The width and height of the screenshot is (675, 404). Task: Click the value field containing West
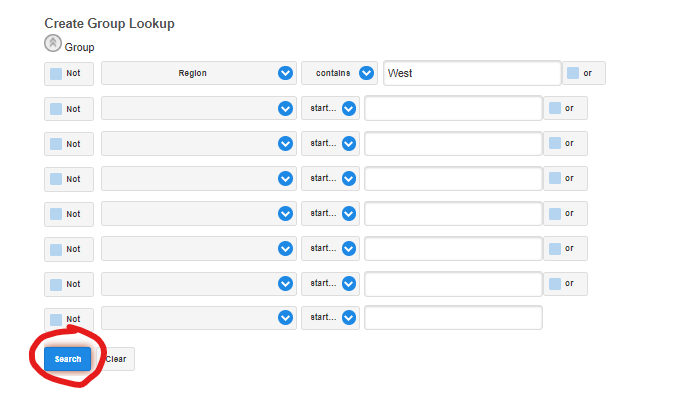pos(472,73)
